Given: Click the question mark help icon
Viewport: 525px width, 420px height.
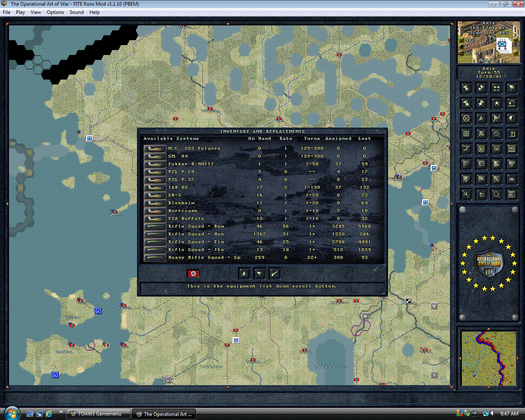Looking at the screenshot, I should 512,134.
